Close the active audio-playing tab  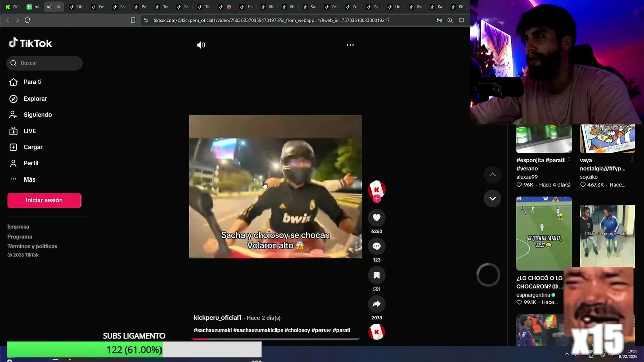click(x=58, y=7)
